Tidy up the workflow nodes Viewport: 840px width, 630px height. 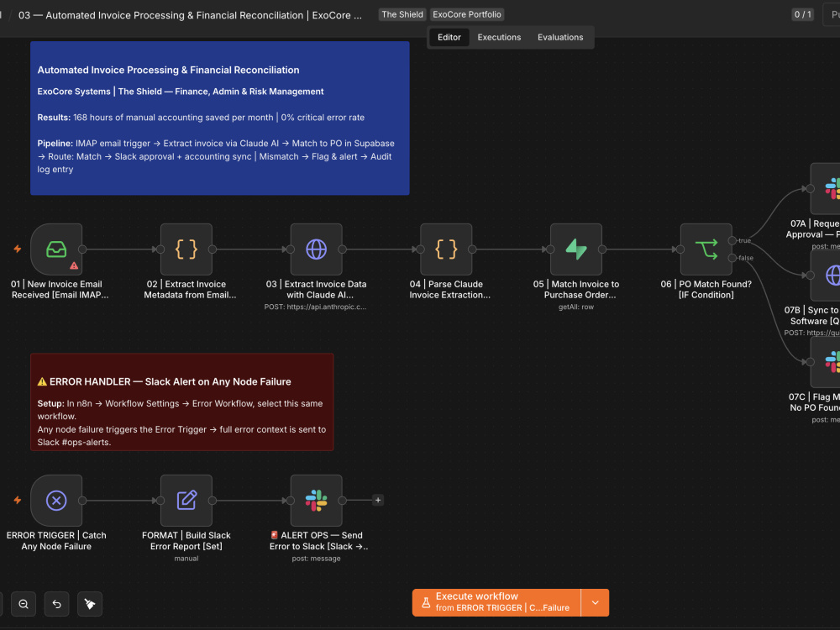click(x=90, y=604)
